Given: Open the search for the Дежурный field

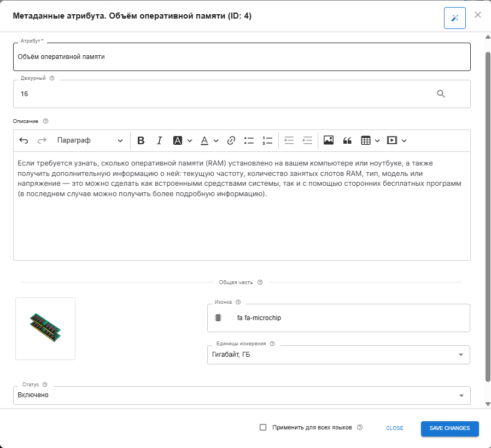Looking at the screenshot, I should [x=441, y=93].
